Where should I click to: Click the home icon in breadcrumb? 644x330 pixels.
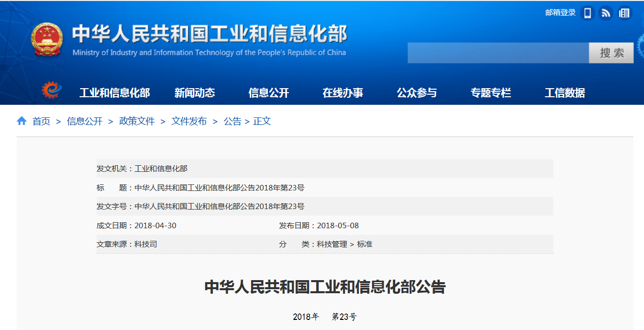click(x=22, y=121)
